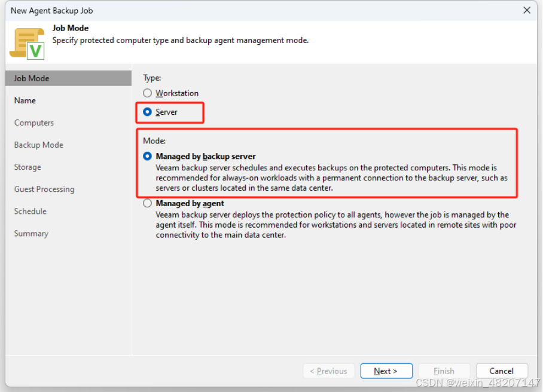Select the Server type radio button

pos(147,112)
